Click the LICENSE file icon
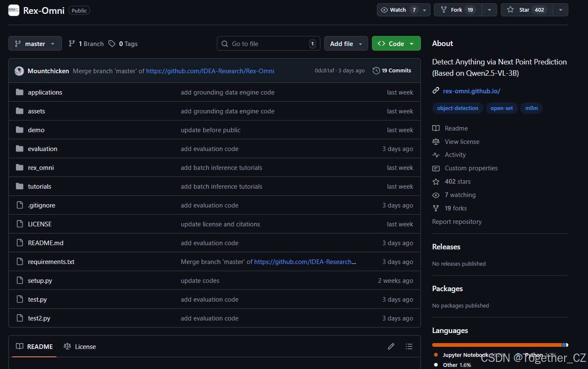The height and width of the screenshot is (369, 588). 20,224
